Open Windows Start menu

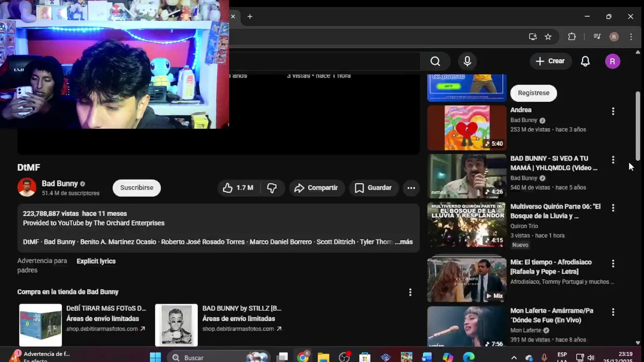click(155, 357)
